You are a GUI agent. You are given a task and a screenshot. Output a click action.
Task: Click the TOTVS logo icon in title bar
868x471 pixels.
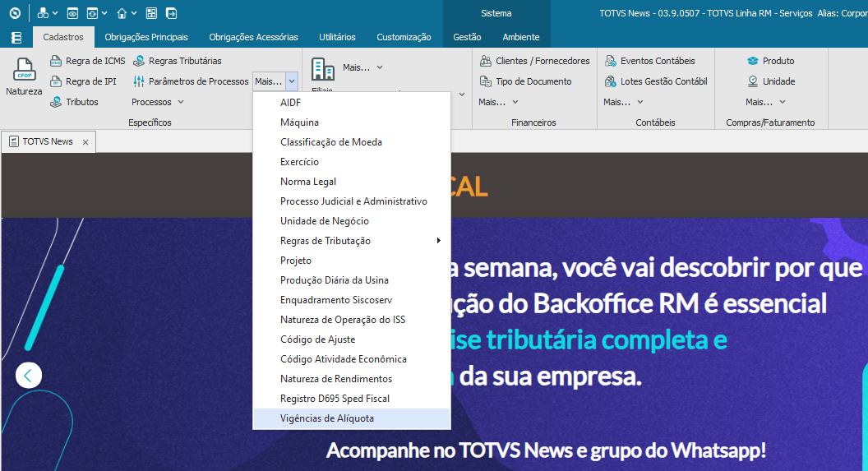click(x=15, y=12)
